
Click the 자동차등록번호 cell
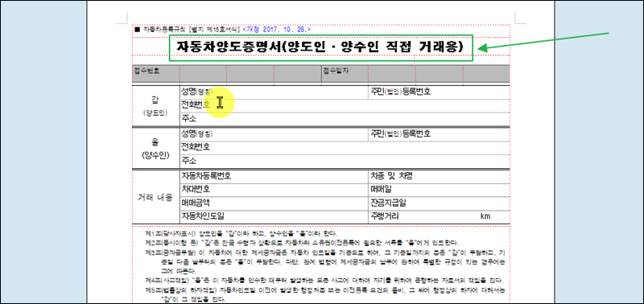point(274,176)
